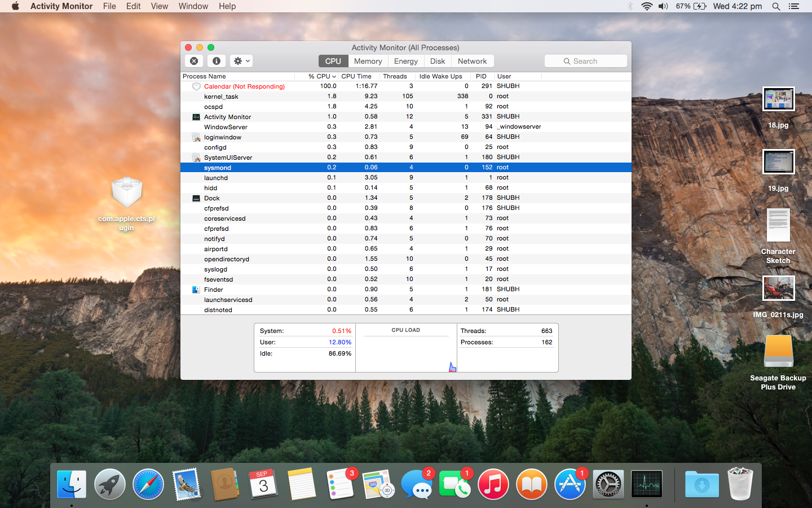Open Notification Center
Viewport: 812px width, 508px height.
tap(794, 6)
